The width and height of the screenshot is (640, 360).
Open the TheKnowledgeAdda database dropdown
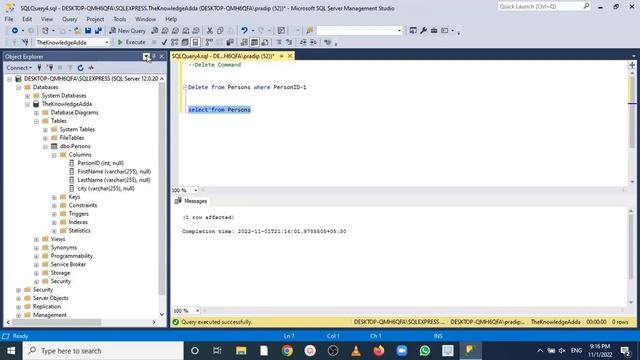(107, 42)
